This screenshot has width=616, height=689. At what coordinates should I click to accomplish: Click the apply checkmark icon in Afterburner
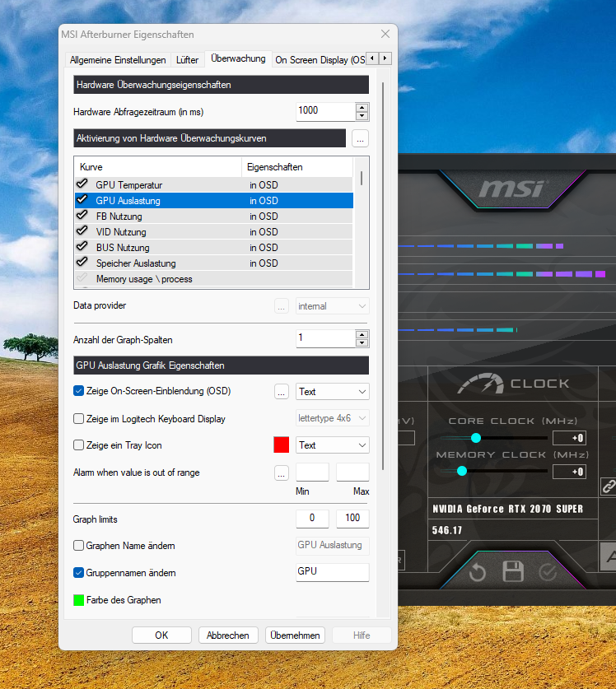548,573
